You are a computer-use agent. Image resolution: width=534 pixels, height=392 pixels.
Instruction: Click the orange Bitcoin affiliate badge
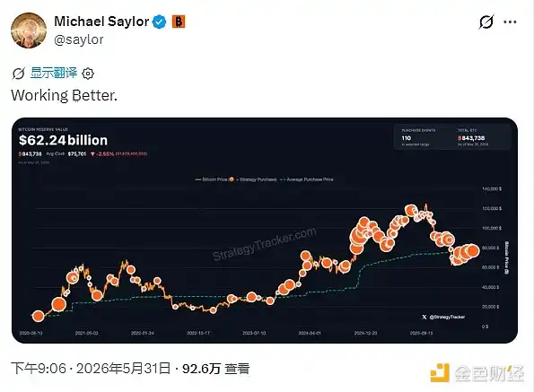pyautogui.click(x=178, y=22)
